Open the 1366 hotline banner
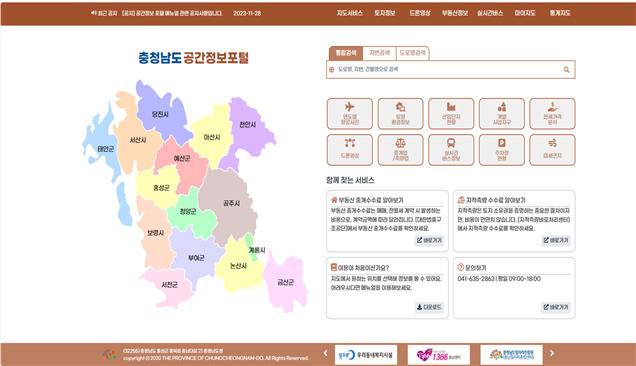The height and width of the screenshot is (366, 636). pos(438,355)
